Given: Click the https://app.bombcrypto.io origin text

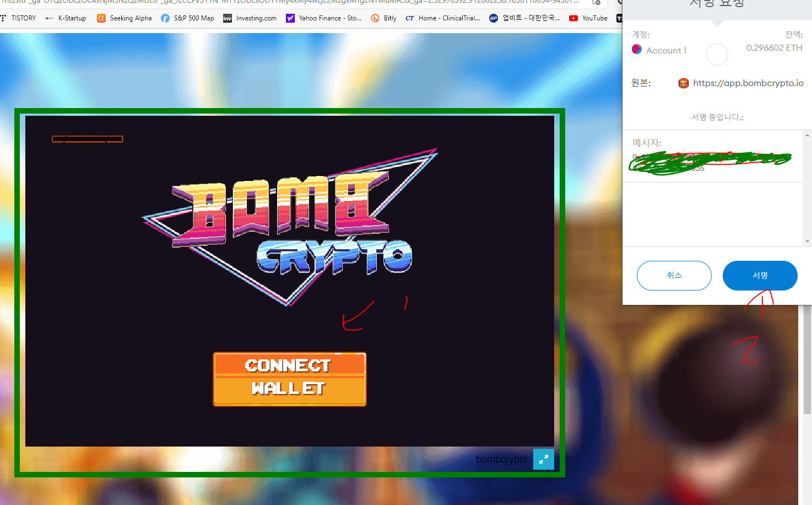Looking at the screenshot, I should (748, 83).
